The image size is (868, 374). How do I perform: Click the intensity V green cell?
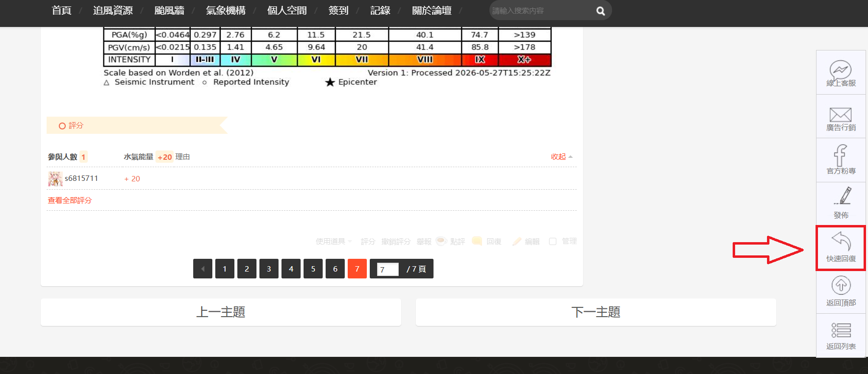274,60
